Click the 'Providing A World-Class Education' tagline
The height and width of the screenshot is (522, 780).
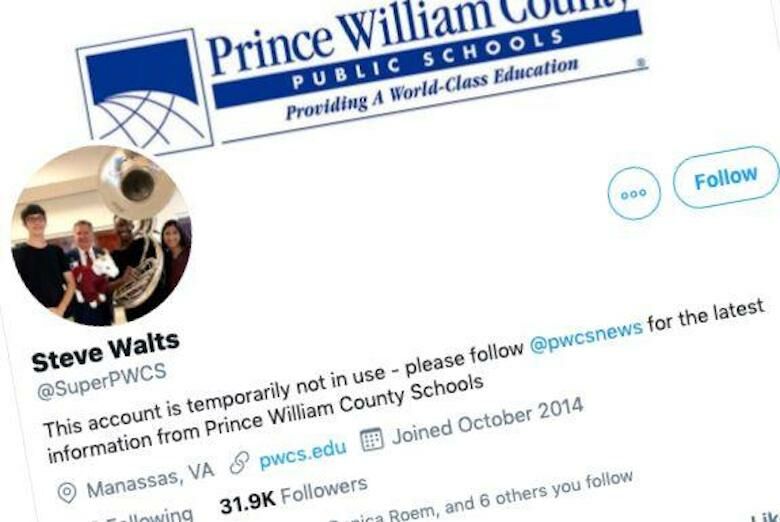point(432,89)
